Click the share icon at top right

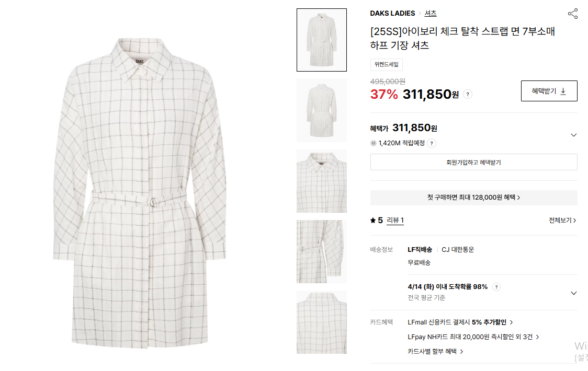pos(573,14)
